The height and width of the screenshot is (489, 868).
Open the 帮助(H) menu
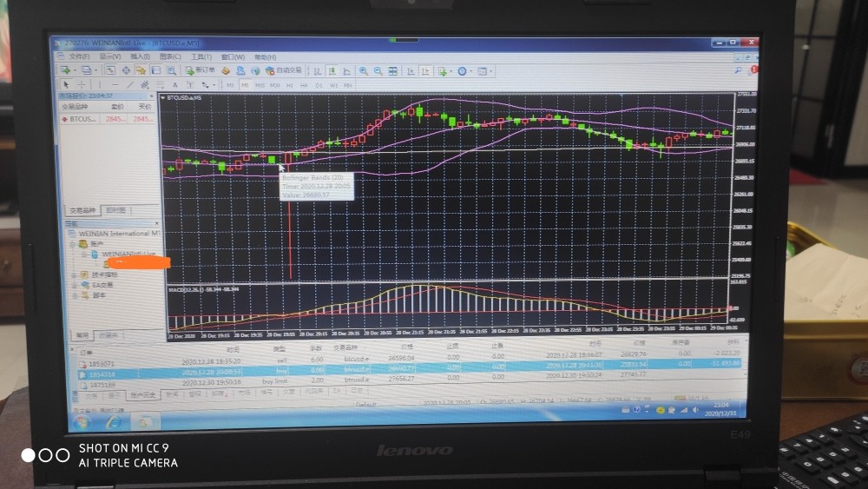(x=265, y=56)
